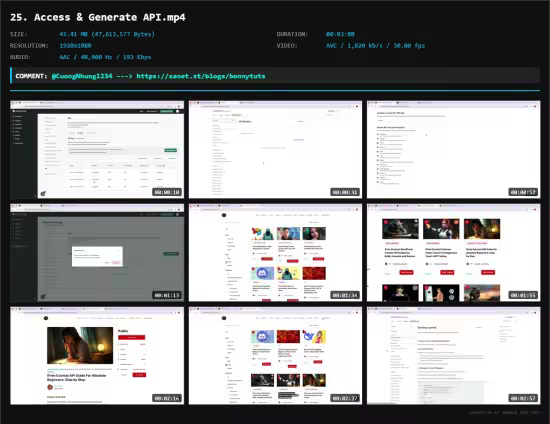Select the course grid frame at 00:01:34
Image resolution: width=550 pixels, height=424 pixels.
tap(275, 253)
